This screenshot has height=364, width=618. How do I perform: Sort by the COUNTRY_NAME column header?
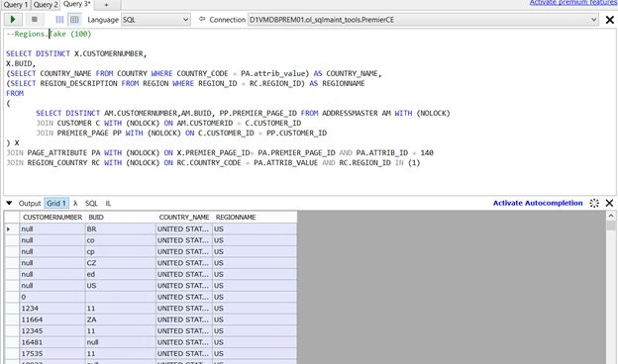(184, 218)
